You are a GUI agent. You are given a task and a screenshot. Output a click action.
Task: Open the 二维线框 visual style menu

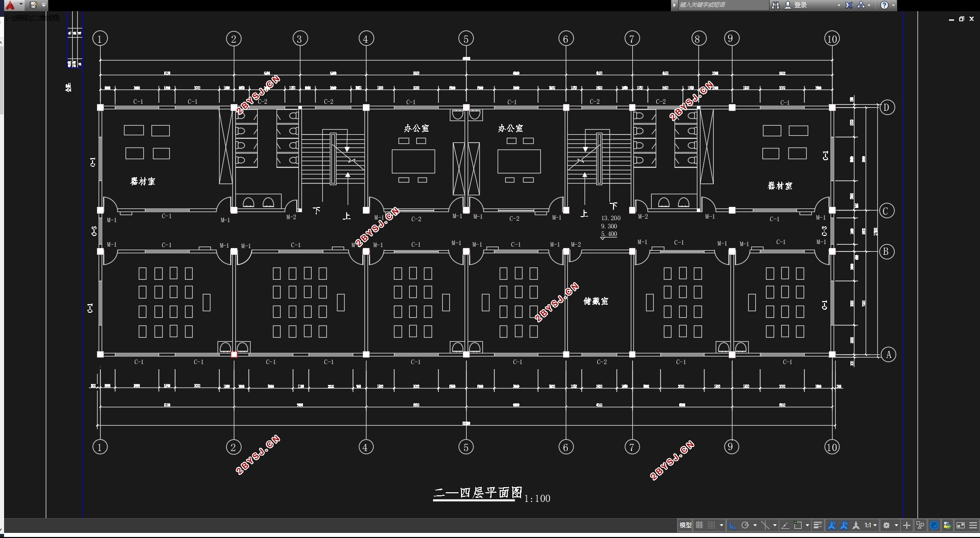45,18
